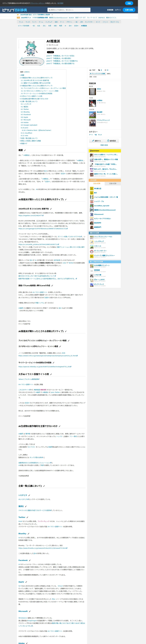Edit the AI生成物は創作権利 section via pencil icon

pyautogui.click(x=60, y=426)
